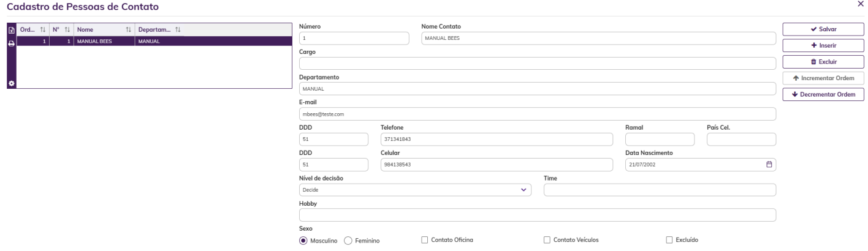The width and height of the screenshot is (868, 251).
Task: Tick the Contato Veículos checkbox
Action: point(547,240)
